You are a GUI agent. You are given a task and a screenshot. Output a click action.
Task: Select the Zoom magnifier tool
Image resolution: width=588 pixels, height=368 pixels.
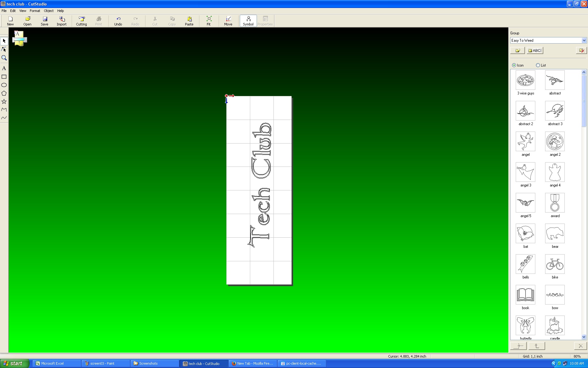coord(4,58)
